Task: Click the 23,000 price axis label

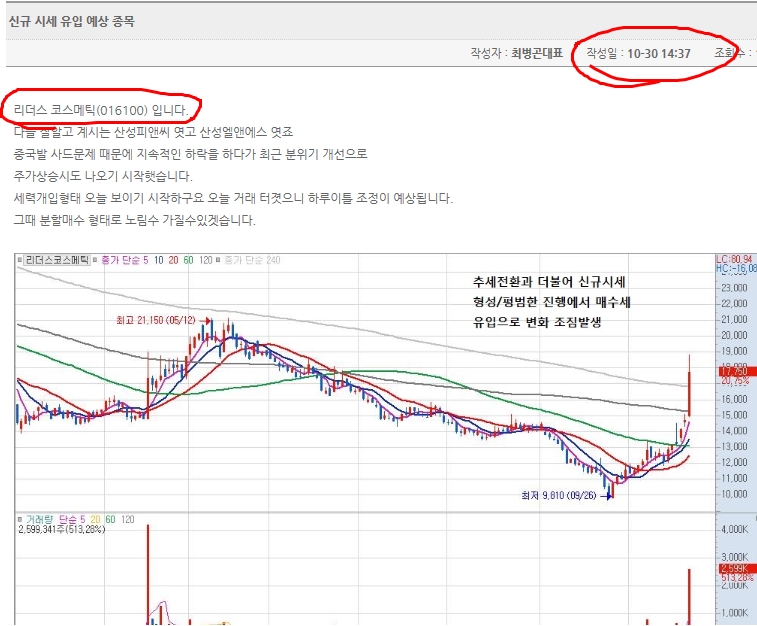Action: (734, 288)
